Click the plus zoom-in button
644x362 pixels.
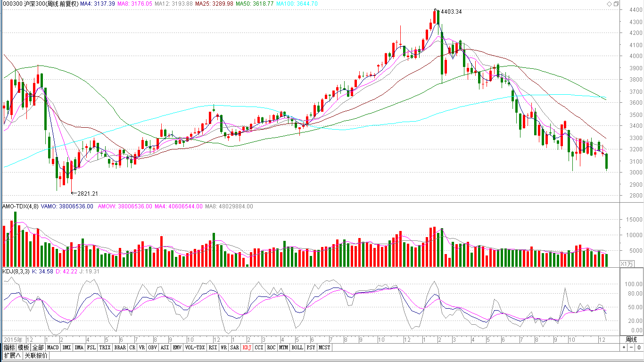[624, 347]
